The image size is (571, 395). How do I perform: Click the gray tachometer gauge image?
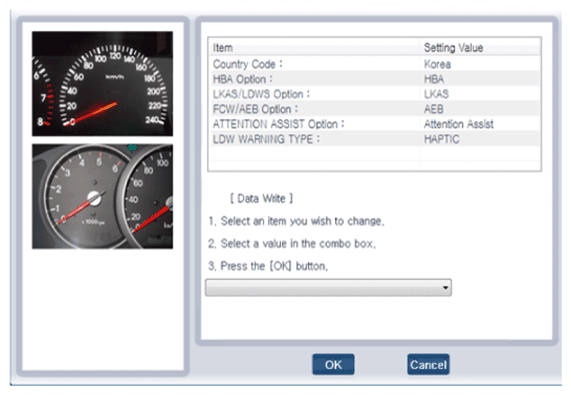pyautogui.click(x=102, y=197)
